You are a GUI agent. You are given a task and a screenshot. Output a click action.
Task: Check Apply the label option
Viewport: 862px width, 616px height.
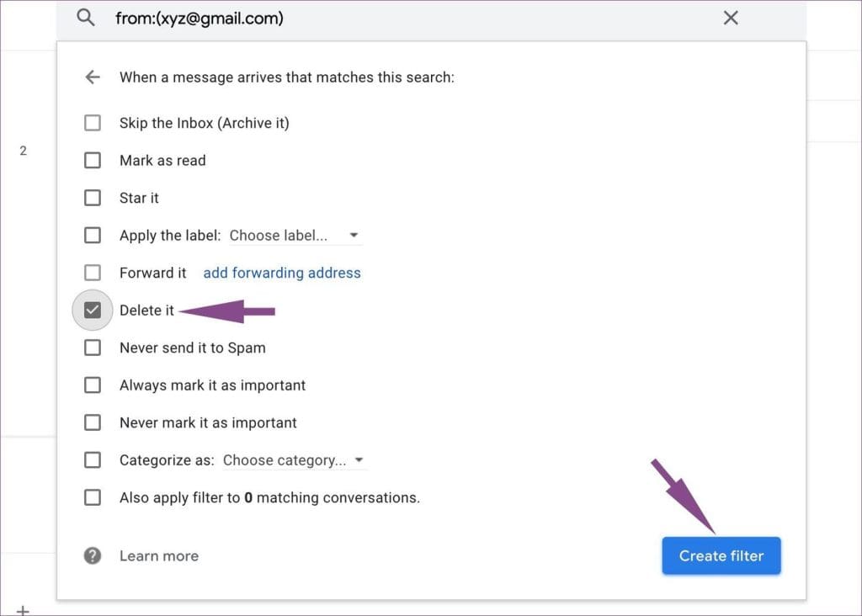pyautogui.click(x=93, y=235)
